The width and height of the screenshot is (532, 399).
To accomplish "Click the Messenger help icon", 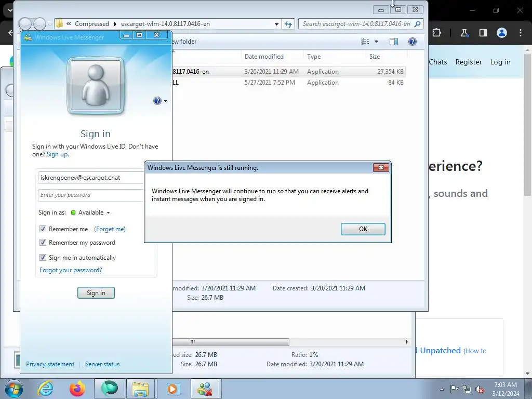I will (x=157, y=101).
